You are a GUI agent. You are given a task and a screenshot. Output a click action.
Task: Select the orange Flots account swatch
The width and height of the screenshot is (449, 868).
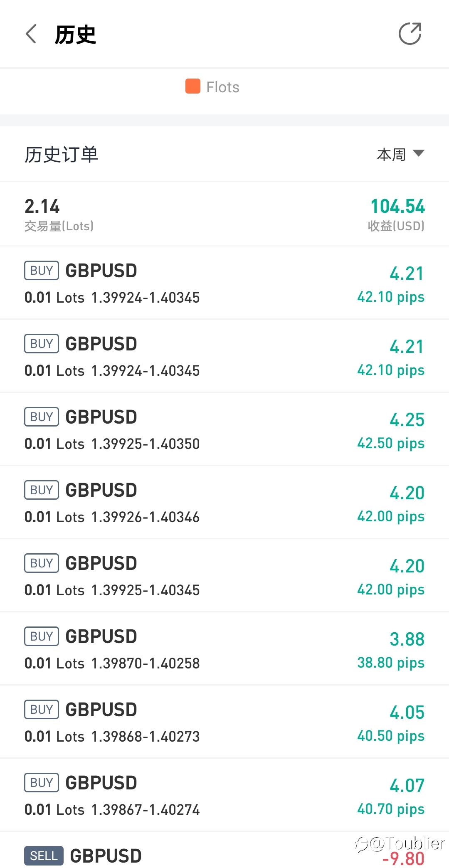pyautogui.click(x=193, y=86)
